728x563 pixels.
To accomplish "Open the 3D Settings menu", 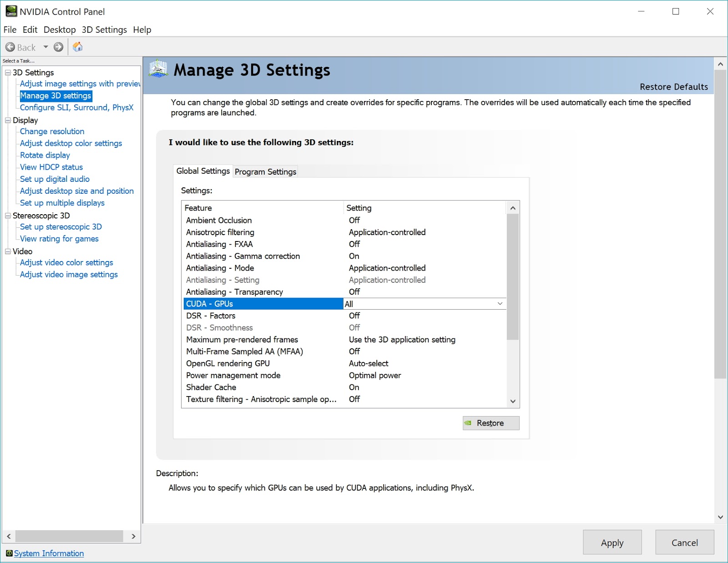I will pyautogui.click(x=104, y=30).
